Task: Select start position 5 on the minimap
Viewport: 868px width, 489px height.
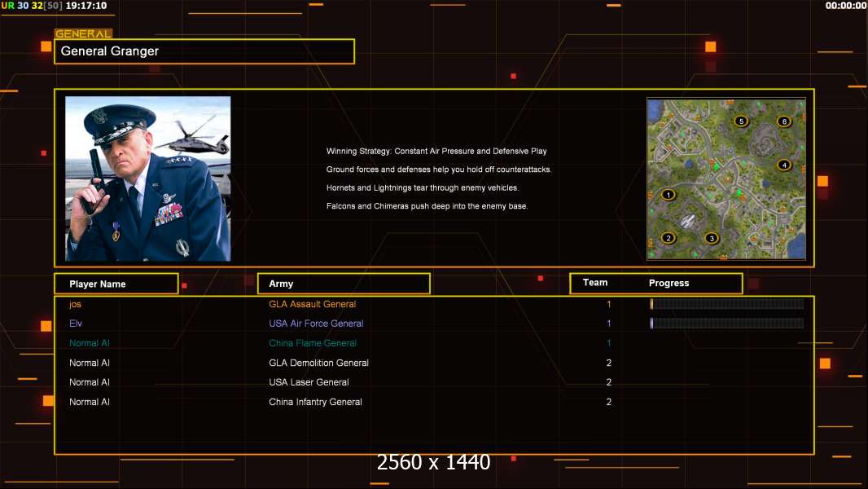Action: click(741, 121)
